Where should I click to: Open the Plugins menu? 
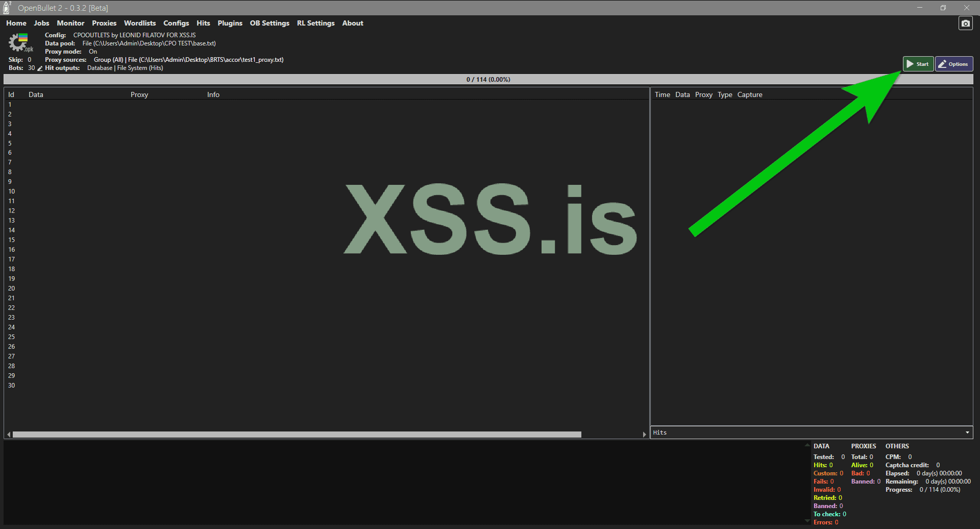(230, 23)
